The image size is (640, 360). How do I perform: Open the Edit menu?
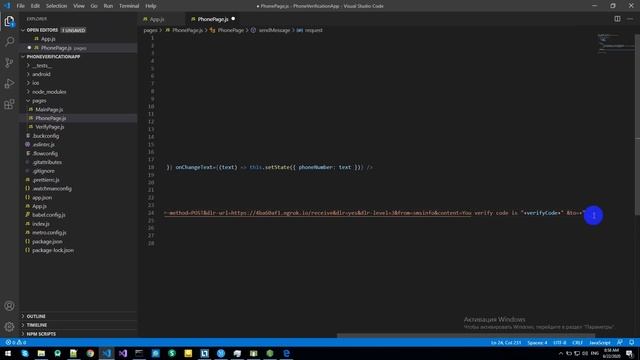pos(35,6)
